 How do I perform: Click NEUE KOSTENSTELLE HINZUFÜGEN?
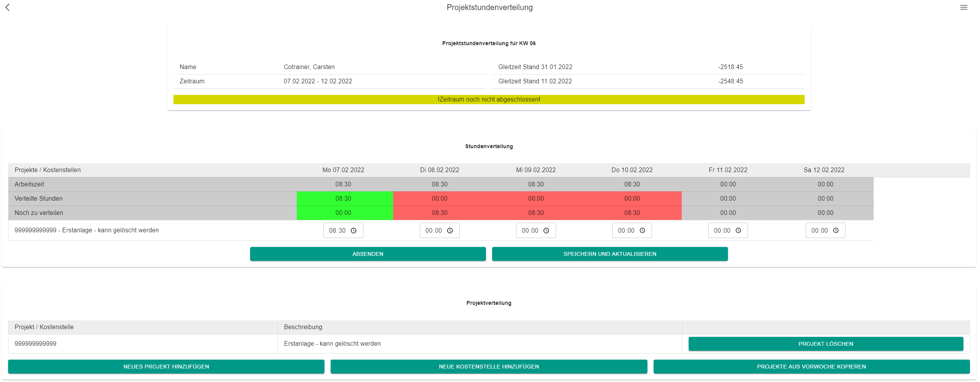click(489, 367)
